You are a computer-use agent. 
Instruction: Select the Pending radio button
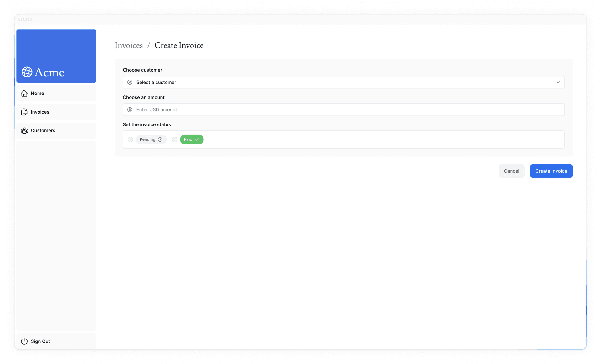click(130, 139)
